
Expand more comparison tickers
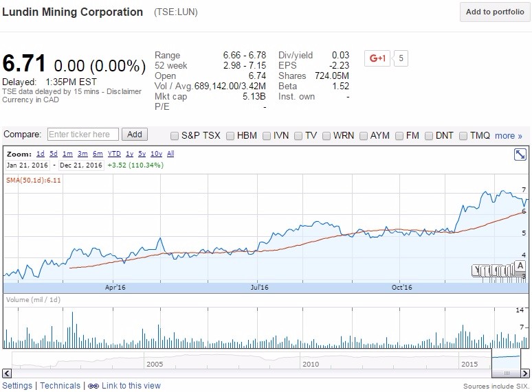[x=508, y=136]
